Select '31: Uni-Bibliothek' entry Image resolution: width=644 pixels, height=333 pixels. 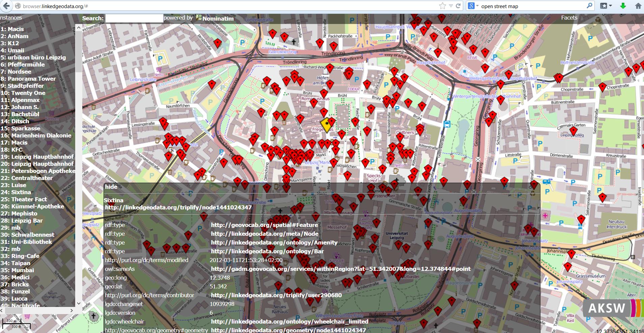pos(26,242)
